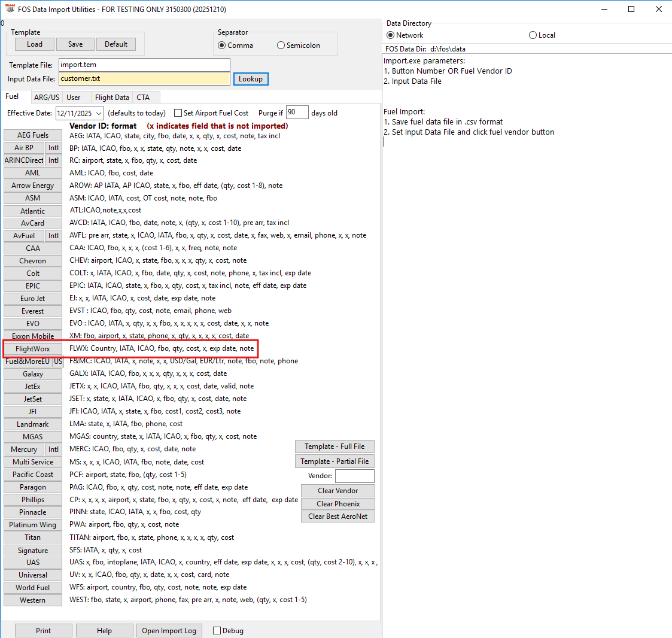The image size is (672, 638).
Task: Enable the Set Airport Fuel Cost checkbox
Action: pos(178,113)
